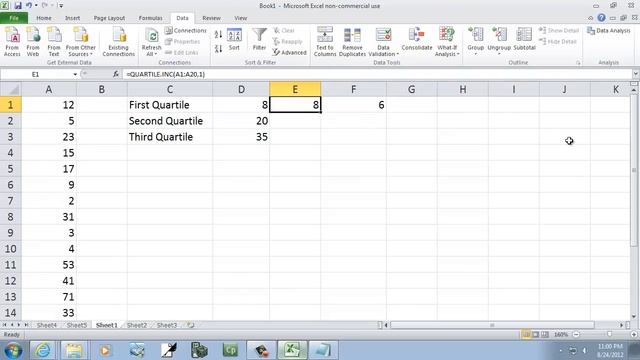Select row 11 header
Viewport: 640px width, 360px height.
coord(10,264)
